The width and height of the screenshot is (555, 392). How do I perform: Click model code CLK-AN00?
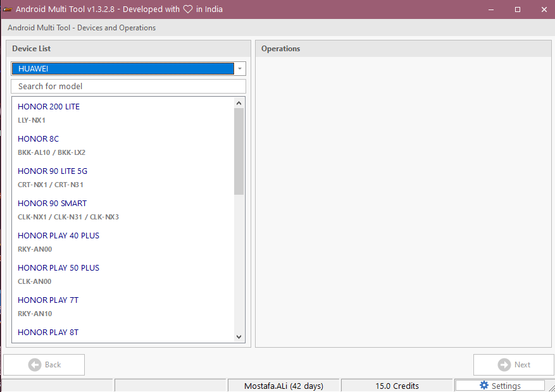[34, 281]
